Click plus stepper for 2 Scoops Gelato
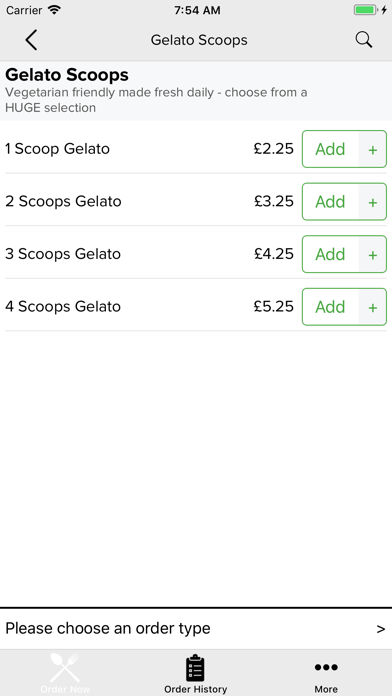The width and height of the screenshot is (392, 696). point(373,202)
